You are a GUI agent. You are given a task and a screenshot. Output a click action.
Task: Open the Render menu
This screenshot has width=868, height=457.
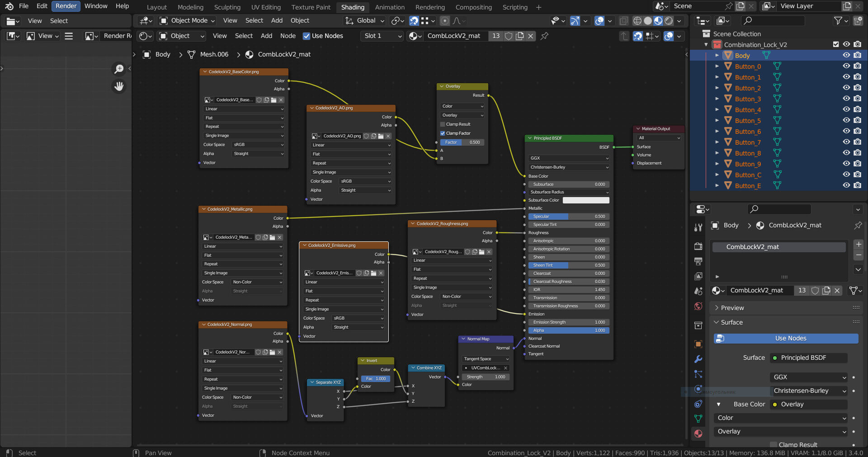pos(66,6)
